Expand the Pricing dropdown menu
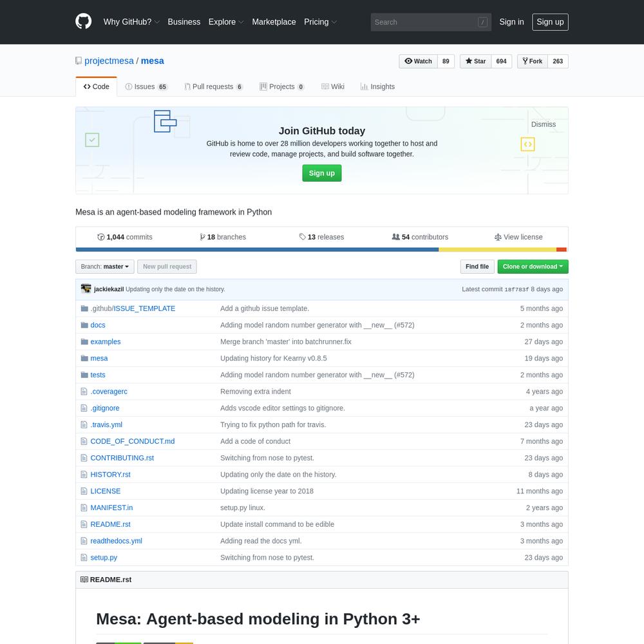Viewport: 644px width, 644px height. (320, 22)
